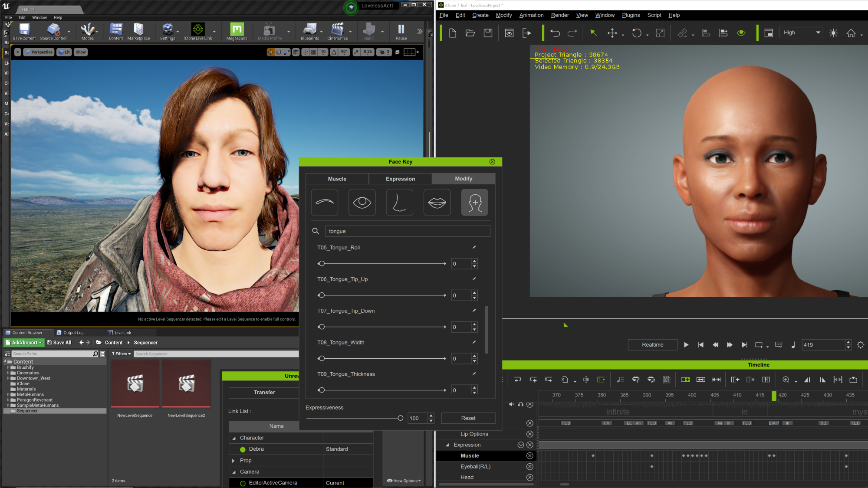868x488 pixels.
Task: Click Undo arrow in iClone toolbar
Action: (555, 33)
